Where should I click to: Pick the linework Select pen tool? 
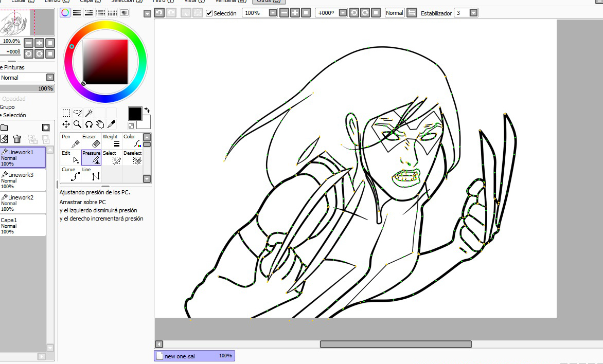(x=112, y=157)
